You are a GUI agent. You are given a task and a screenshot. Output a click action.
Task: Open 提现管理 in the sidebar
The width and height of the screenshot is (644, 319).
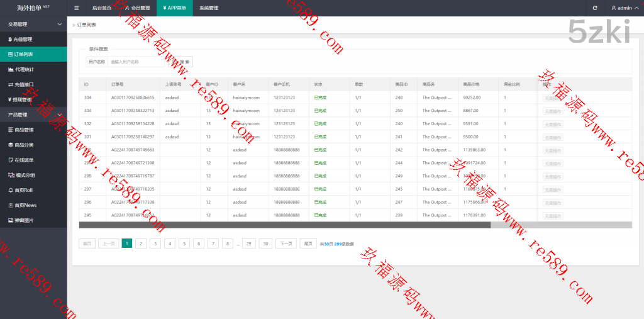[x=23, y=99]
